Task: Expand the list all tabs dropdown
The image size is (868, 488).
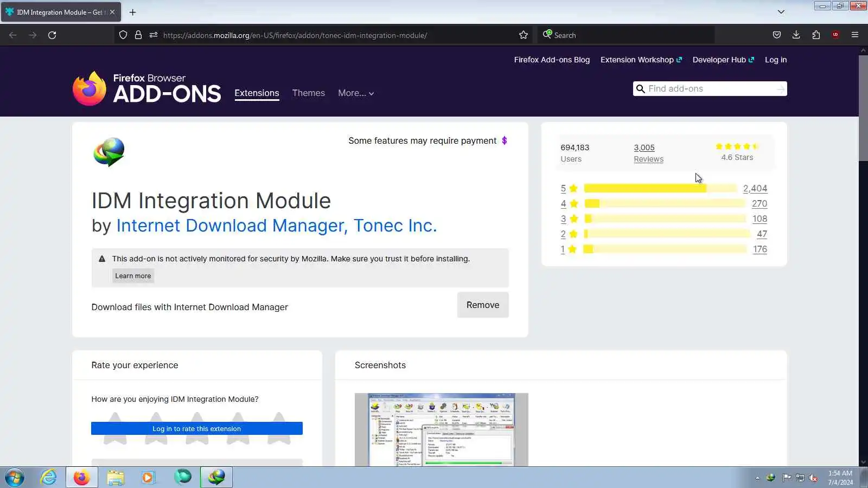Action: (x=781, y=12)
